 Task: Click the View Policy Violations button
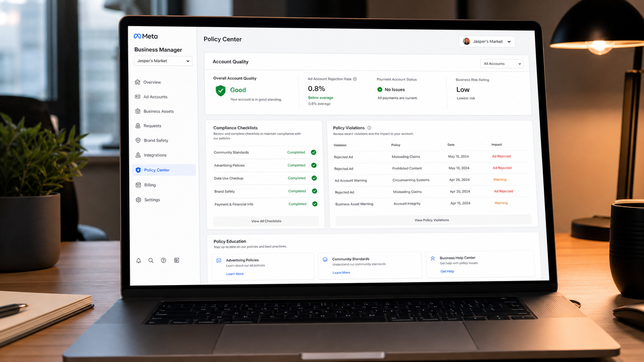click(433, 220)
